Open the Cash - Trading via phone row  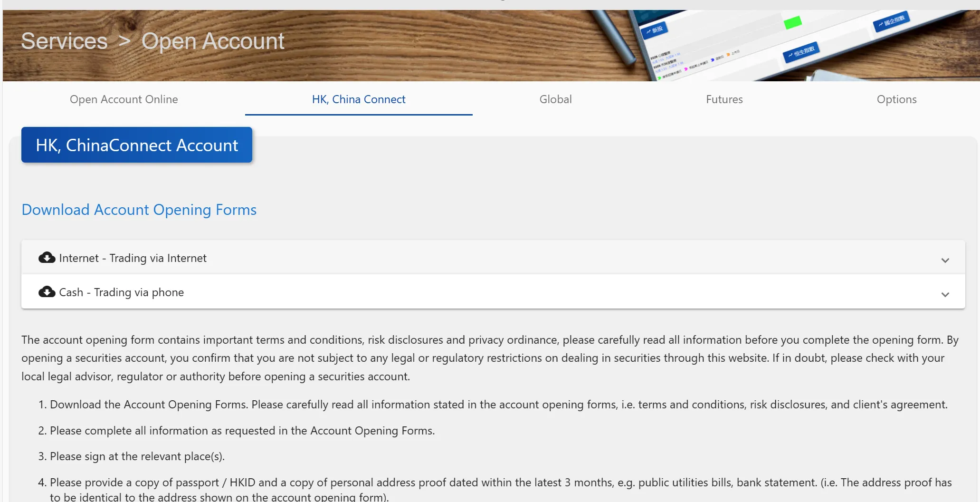click(x=493, y=292)
